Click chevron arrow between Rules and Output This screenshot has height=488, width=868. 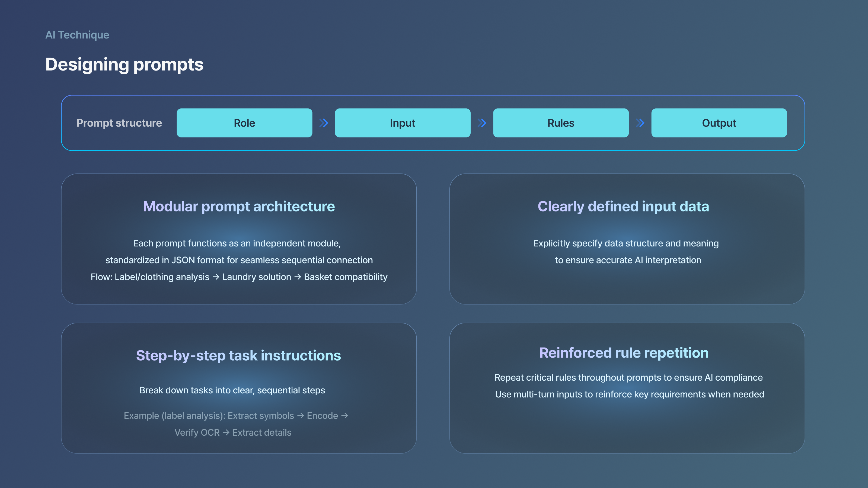tap(640, 123)
